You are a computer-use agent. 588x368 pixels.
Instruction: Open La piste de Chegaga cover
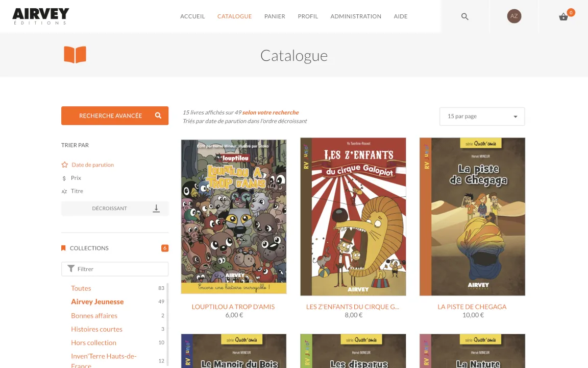coord(472,217)
